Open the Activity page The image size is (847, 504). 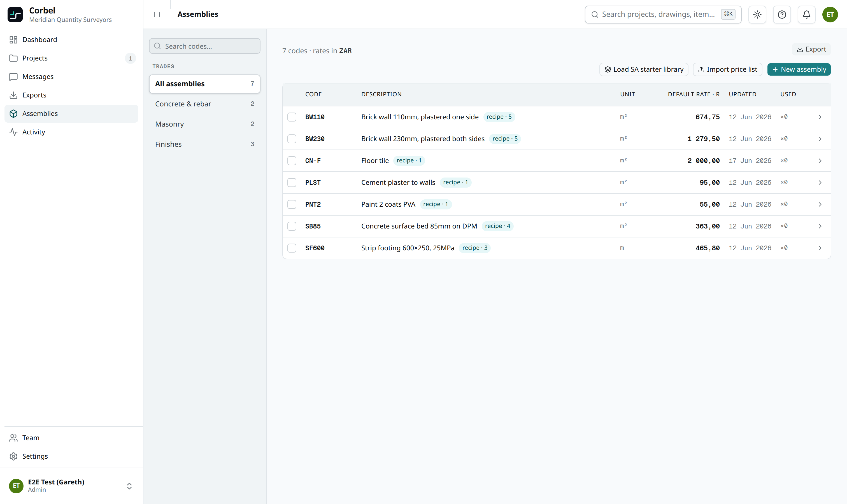pos(71,132)
